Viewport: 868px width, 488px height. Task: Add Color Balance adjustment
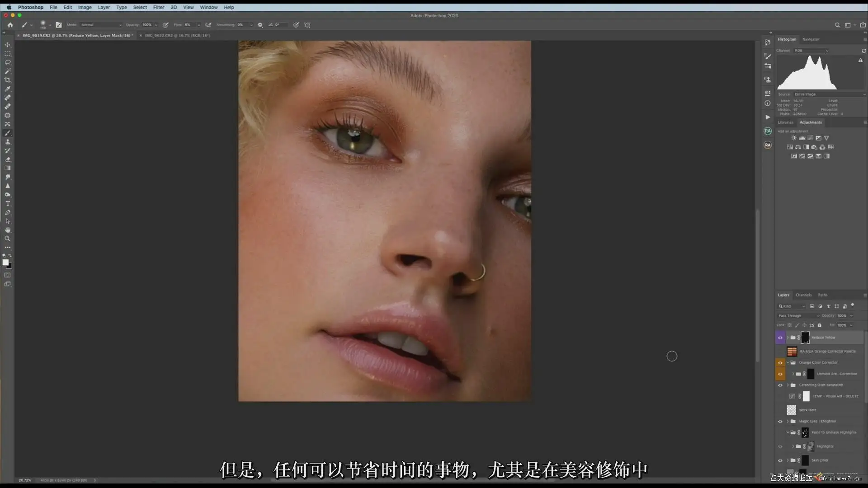pyautogui.click(x=798, y=147)
